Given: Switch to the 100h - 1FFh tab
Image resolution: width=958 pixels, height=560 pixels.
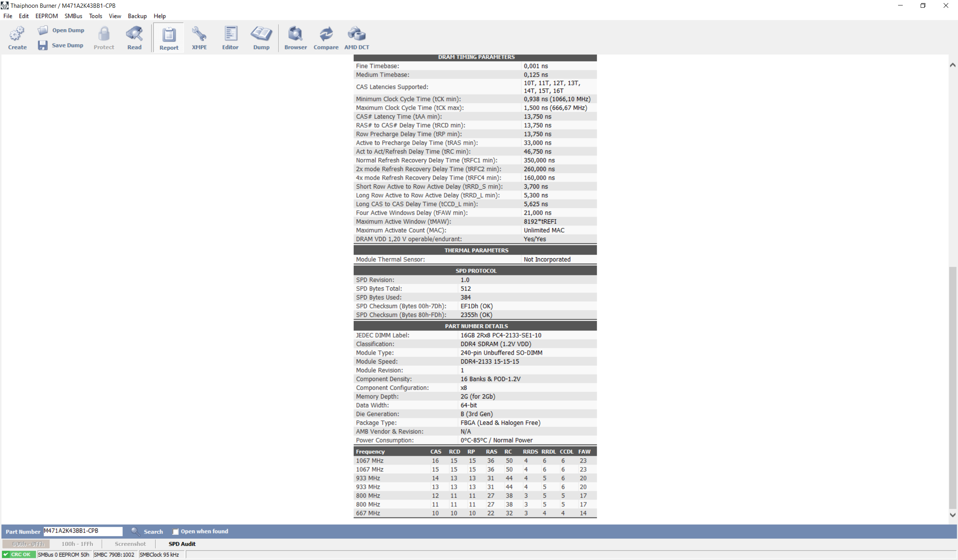Looking at the screenshot, I should 77,544.
